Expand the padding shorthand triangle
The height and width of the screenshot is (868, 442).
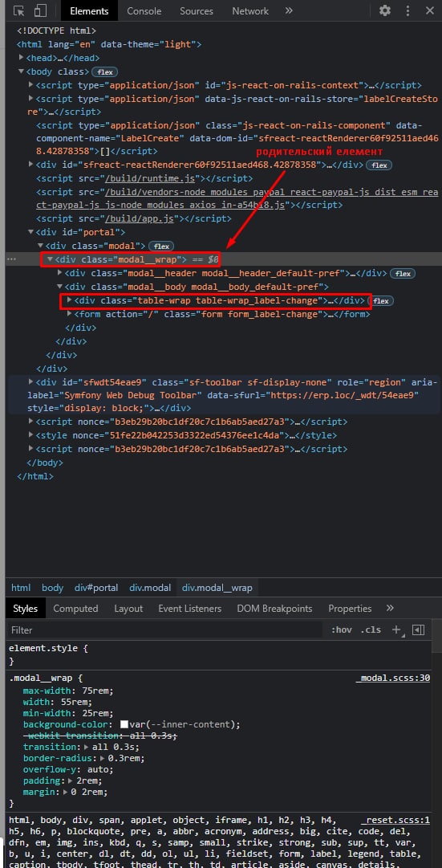point(71,780)
